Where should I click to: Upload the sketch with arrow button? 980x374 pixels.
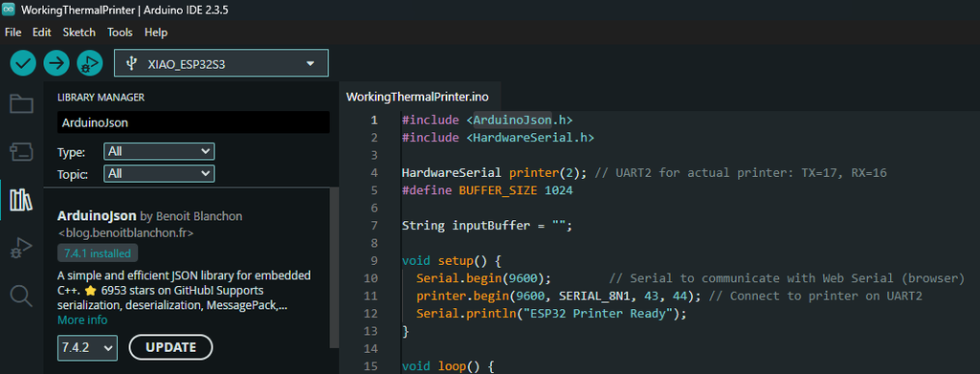(56, 63)
